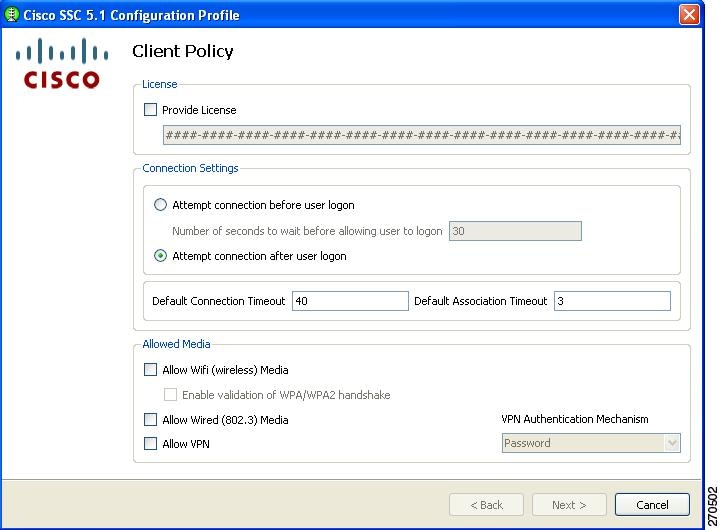Click the Cisco logo
This screenshot has height=530, width=719.
pos(62,63)
